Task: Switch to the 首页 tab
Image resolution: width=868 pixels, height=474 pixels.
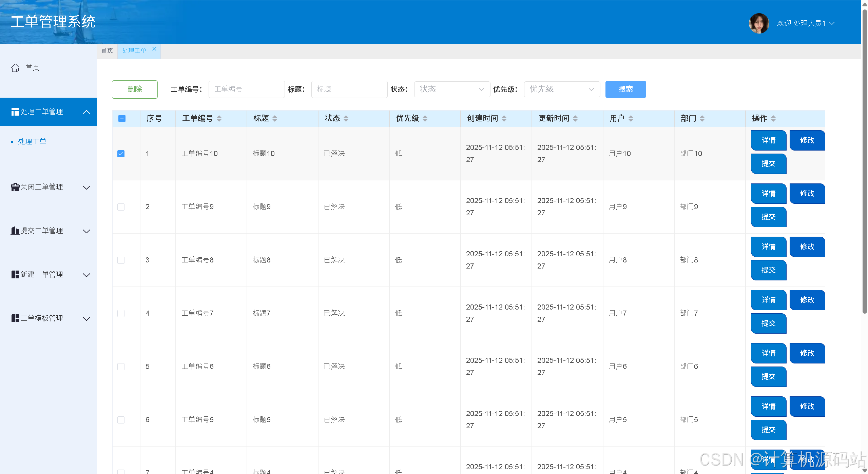Action: [x=107, y=51]
